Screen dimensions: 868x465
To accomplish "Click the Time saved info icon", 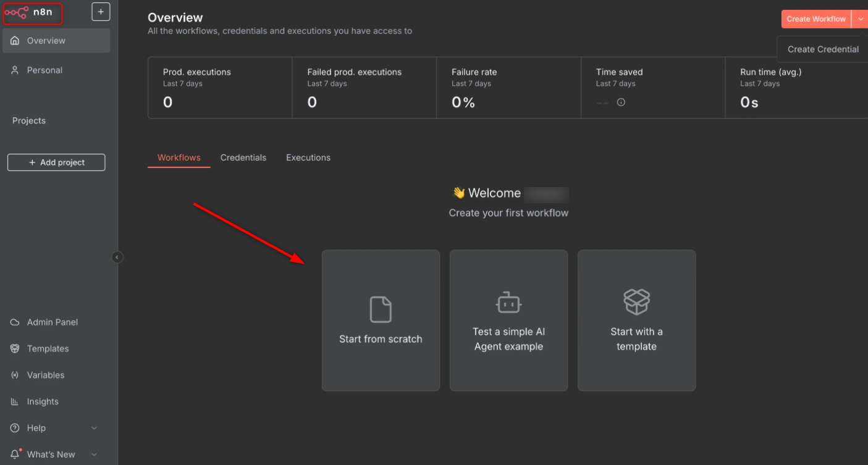I will (621, 103).
